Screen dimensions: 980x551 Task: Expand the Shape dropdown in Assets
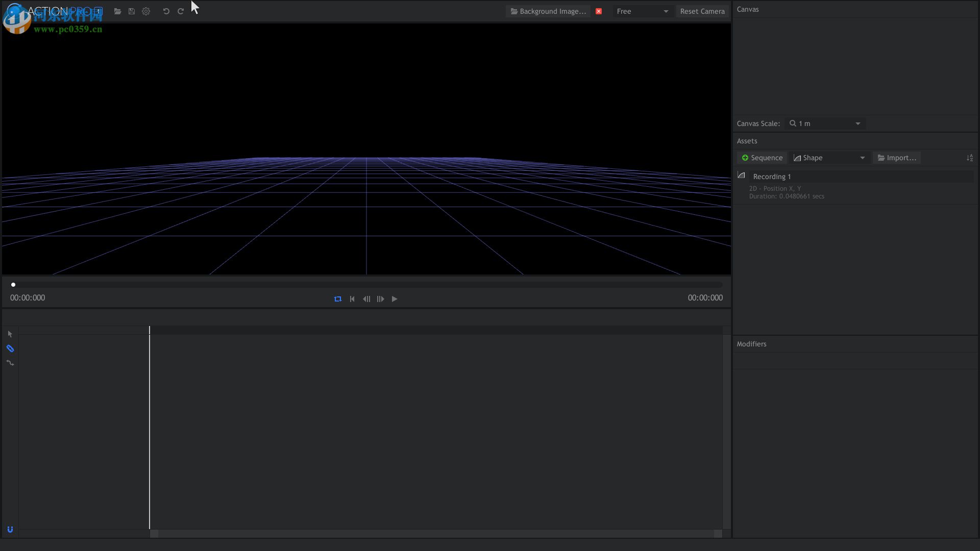[829, 158]
